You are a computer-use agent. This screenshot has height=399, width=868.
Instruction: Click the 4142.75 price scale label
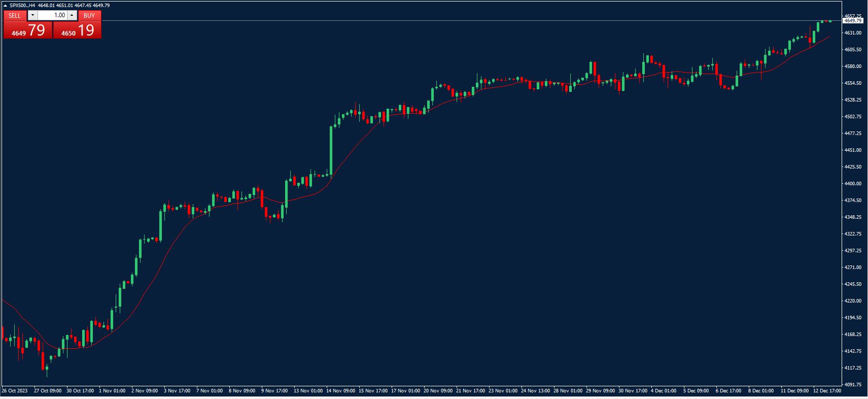(853, 351)
